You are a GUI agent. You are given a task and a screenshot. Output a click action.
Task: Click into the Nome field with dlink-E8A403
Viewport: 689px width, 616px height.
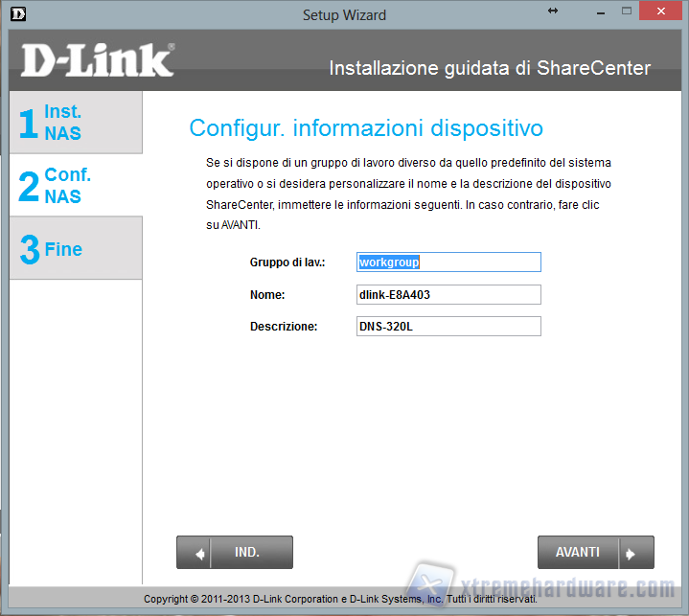point(448,295)
